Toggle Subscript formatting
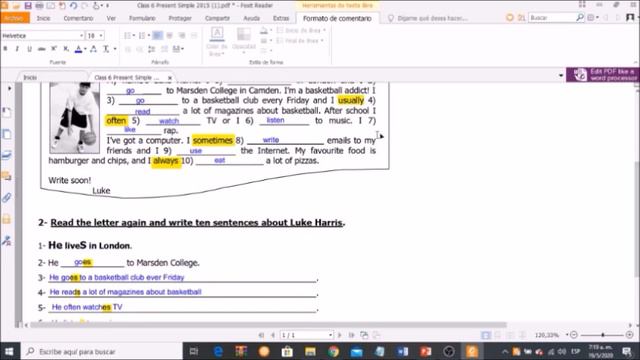This screenshot has height=360, width=640. click(x=66, y=49)
